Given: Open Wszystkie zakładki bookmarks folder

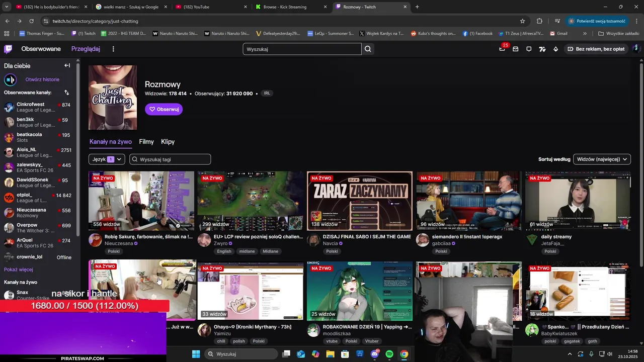Looking at the screenshot, I should (618, 34).
